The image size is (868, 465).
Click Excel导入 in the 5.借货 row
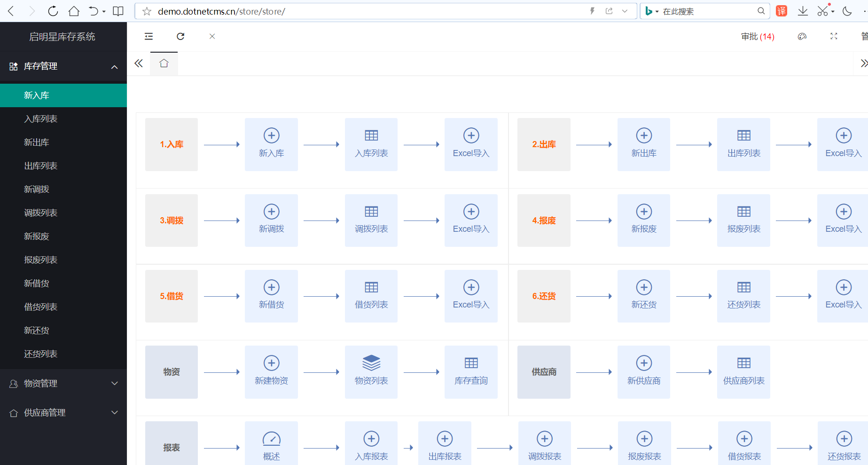(x=471, y=296)
